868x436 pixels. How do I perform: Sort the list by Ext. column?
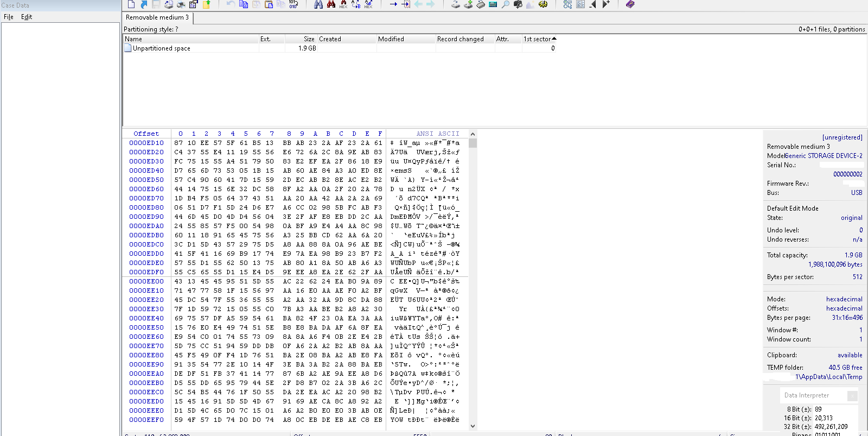272,39
